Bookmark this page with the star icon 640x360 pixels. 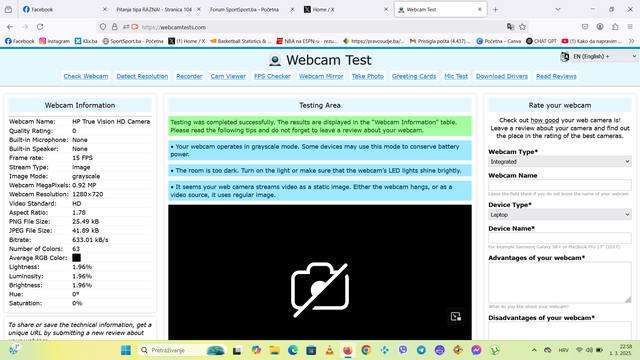point(522,27)
